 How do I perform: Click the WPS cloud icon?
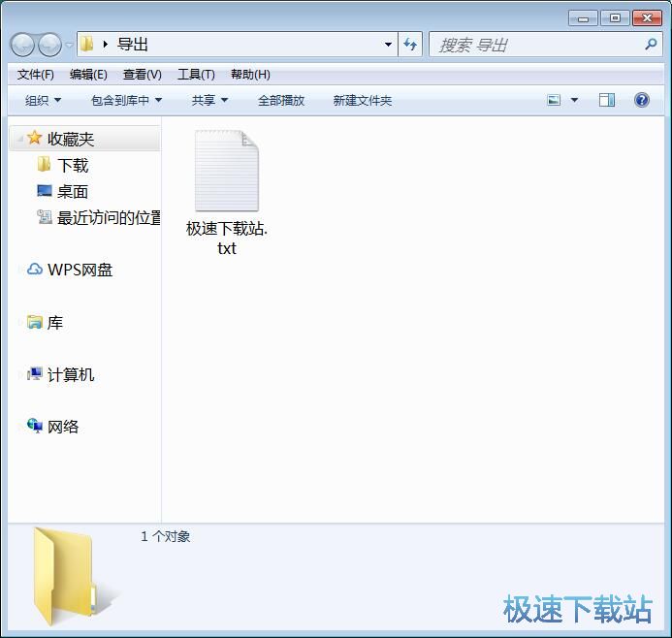pyautogui.click(x=35, y=270)
